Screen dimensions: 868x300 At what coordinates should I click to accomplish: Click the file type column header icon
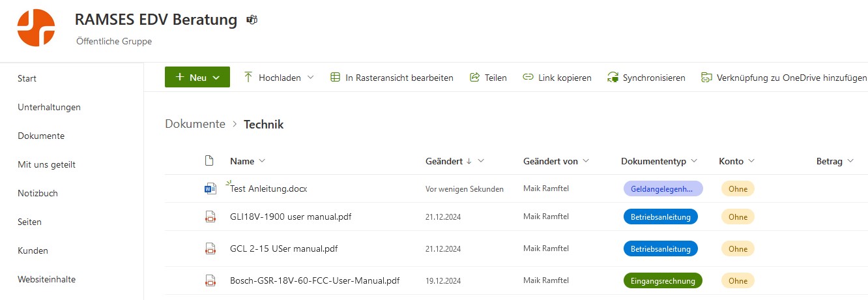209,160
